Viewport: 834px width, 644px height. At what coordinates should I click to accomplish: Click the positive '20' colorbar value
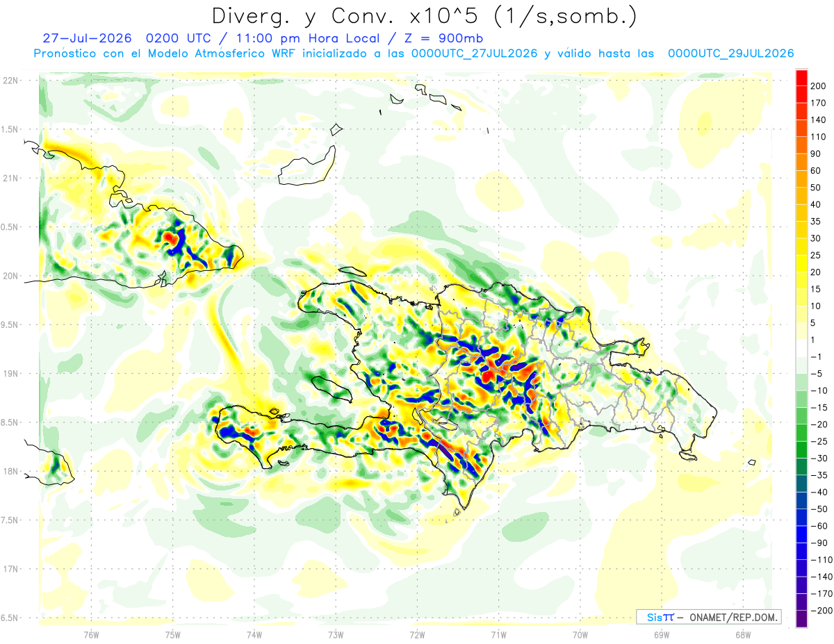(x=816, y=272)
